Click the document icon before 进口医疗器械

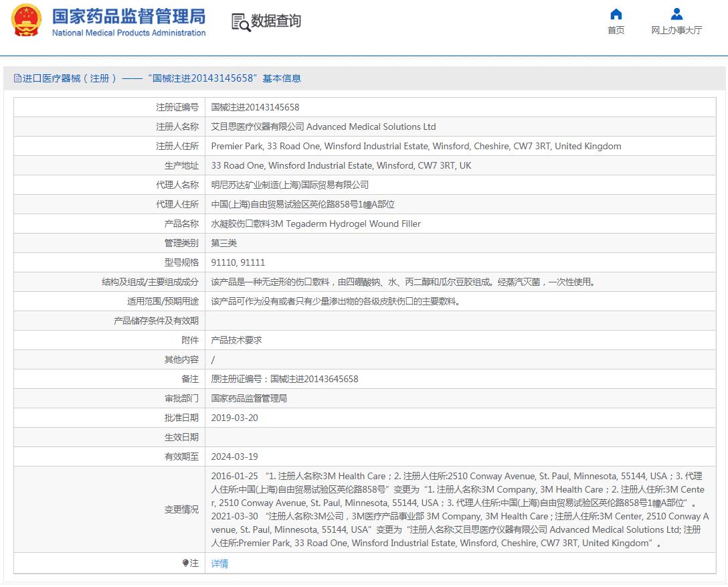(17, 78)
